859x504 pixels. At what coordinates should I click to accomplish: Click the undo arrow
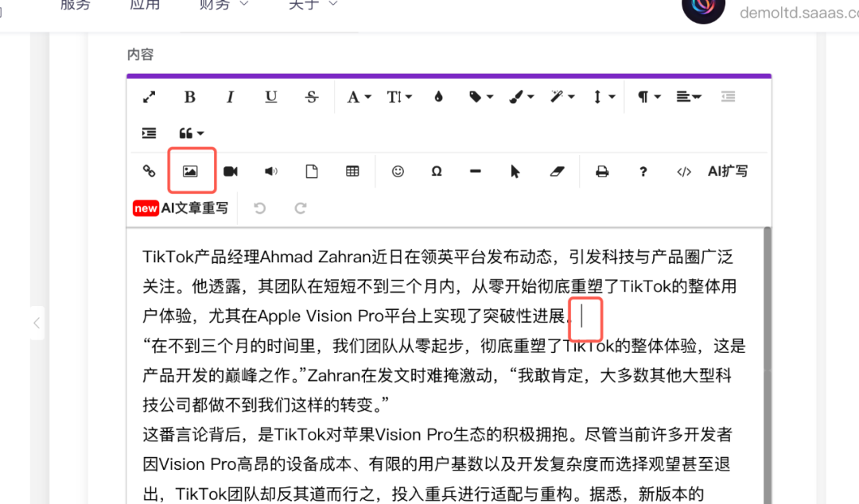259,207
